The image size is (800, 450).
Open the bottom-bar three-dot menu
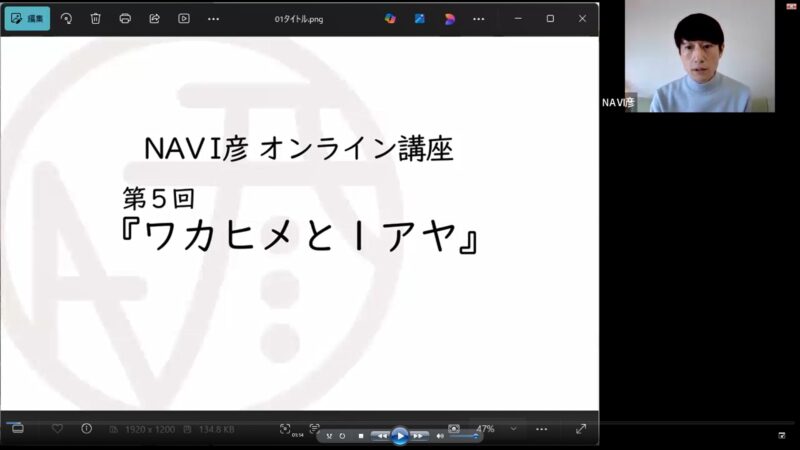pyautogui.click(x=541, y=429)
